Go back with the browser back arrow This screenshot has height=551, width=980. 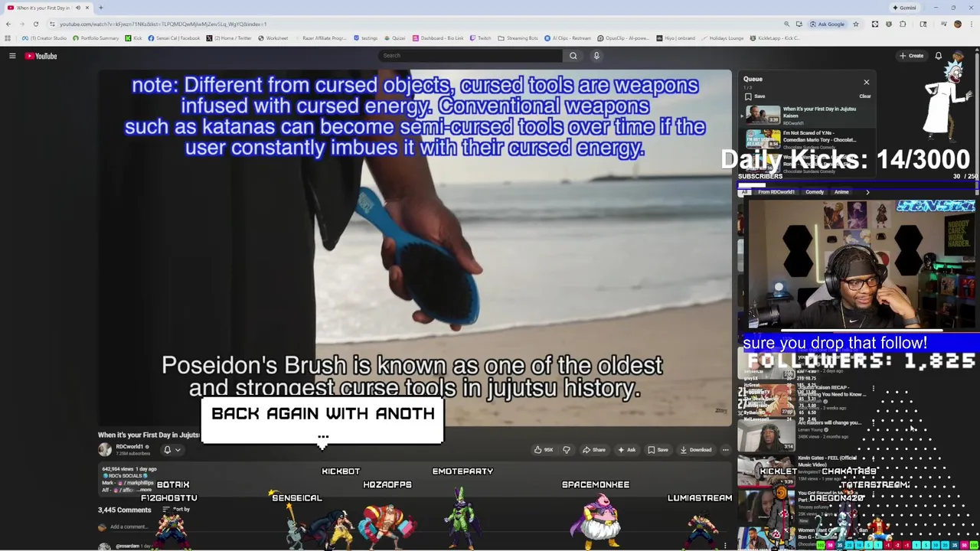point(8,24)
